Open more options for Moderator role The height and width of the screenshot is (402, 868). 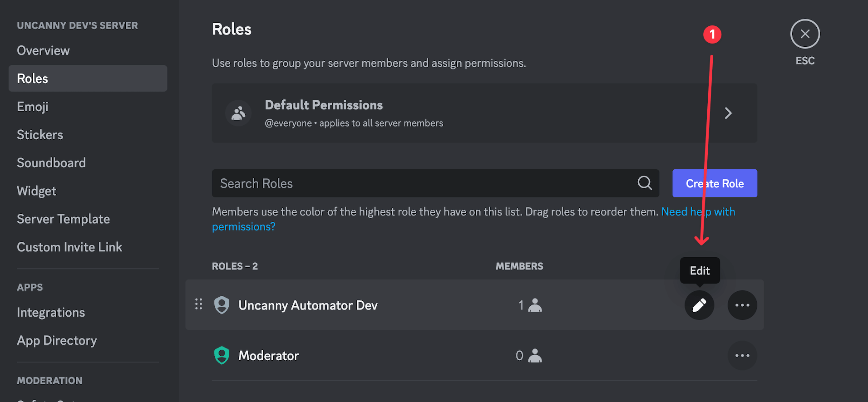pyautogui.click(x=742, y=355)
